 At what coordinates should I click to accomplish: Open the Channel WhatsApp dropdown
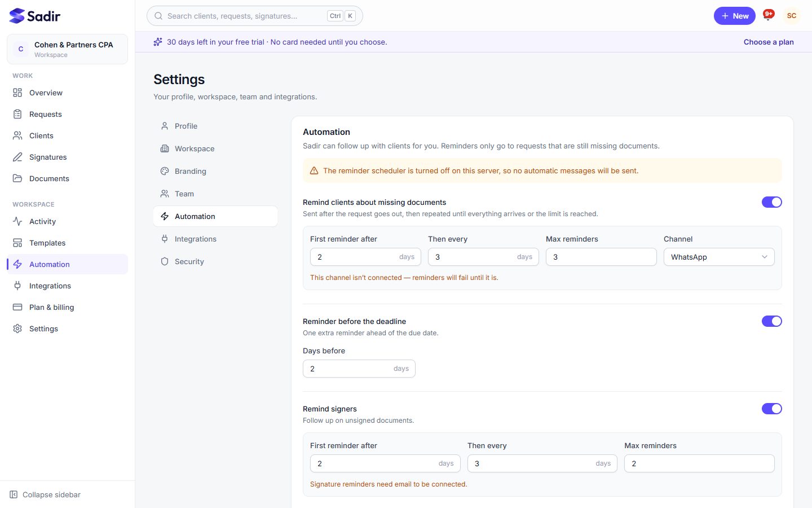tap(719, 257)
